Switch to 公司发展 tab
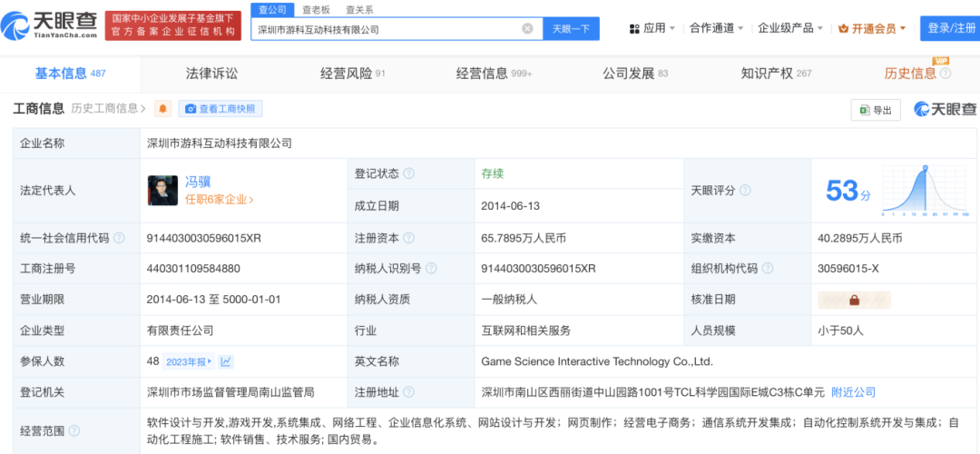Image resolution: width=980 pixels, height=454 pixels. 635,74
